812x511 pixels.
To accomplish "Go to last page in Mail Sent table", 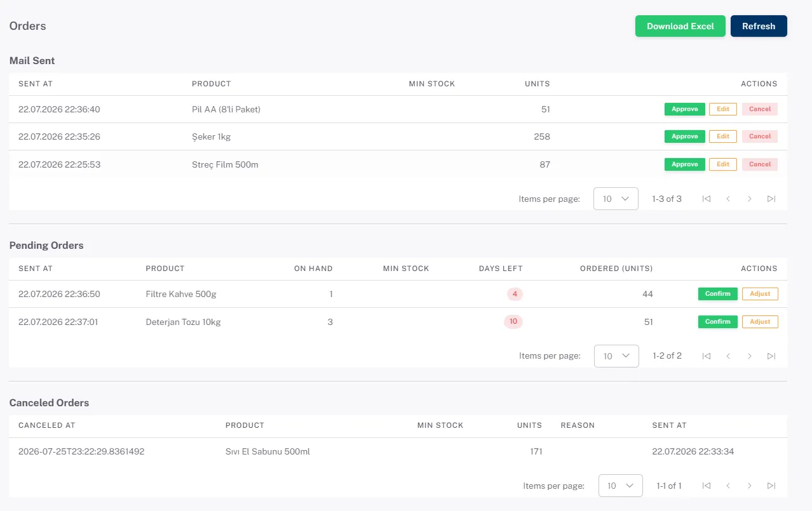I will click(771, 199).
